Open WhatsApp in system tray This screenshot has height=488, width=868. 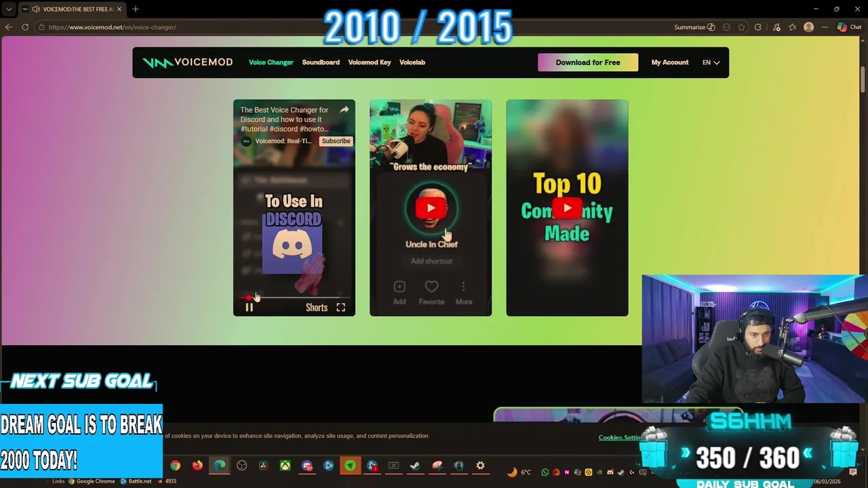coord(546,472)
